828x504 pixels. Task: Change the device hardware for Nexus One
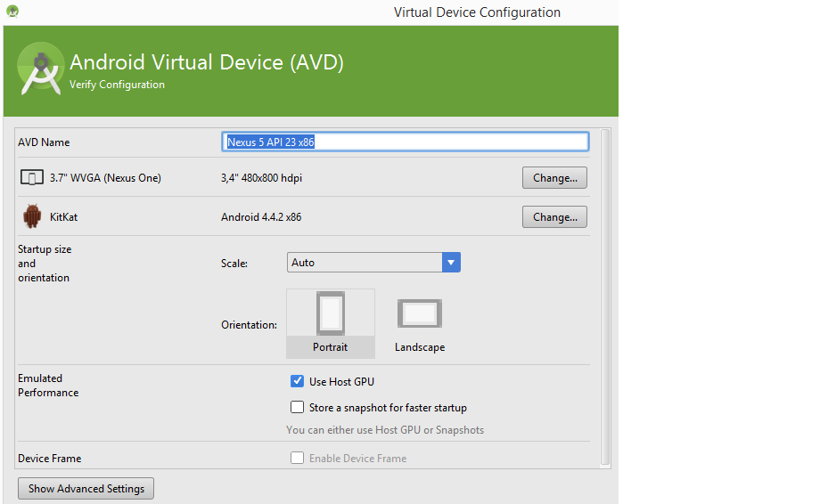[x=554, y=178]
